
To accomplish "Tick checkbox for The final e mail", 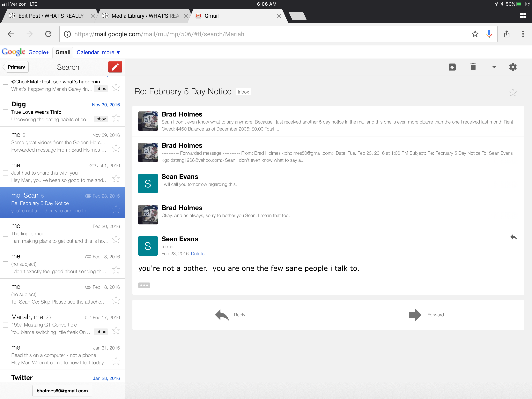I will click(x=5, y=234).
